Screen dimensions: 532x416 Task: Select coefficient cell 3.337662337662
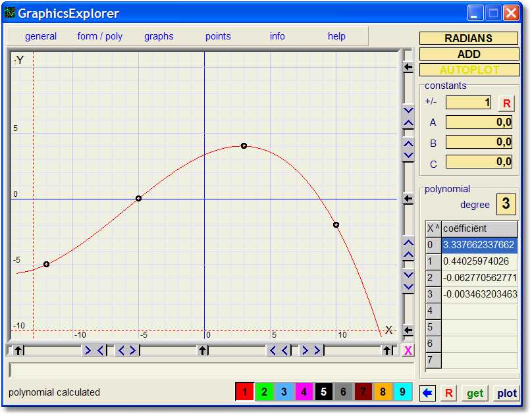click(479, 245)
